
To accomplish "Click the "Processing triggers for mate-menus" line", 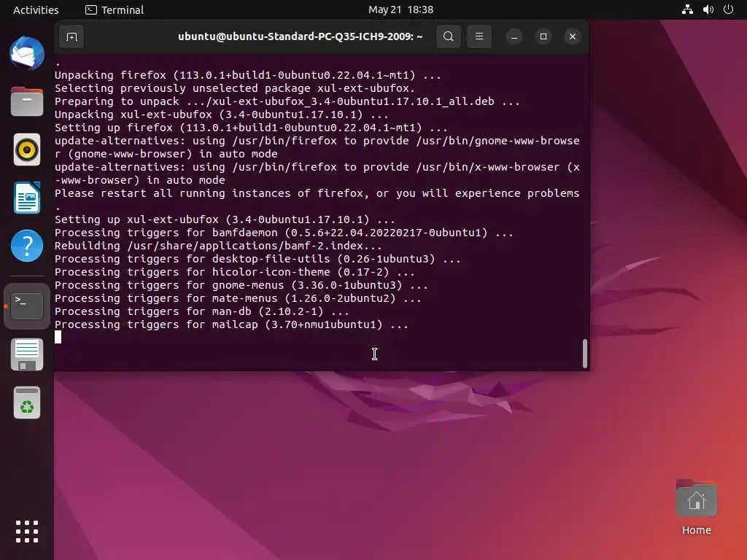I will [238, 298].
